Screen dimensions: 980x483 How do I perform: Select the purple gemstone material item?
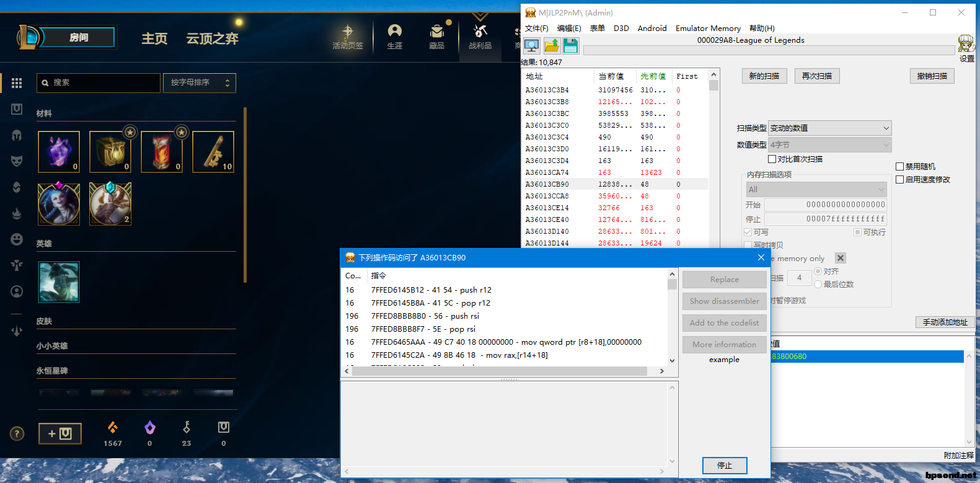[x=59, y=151]
